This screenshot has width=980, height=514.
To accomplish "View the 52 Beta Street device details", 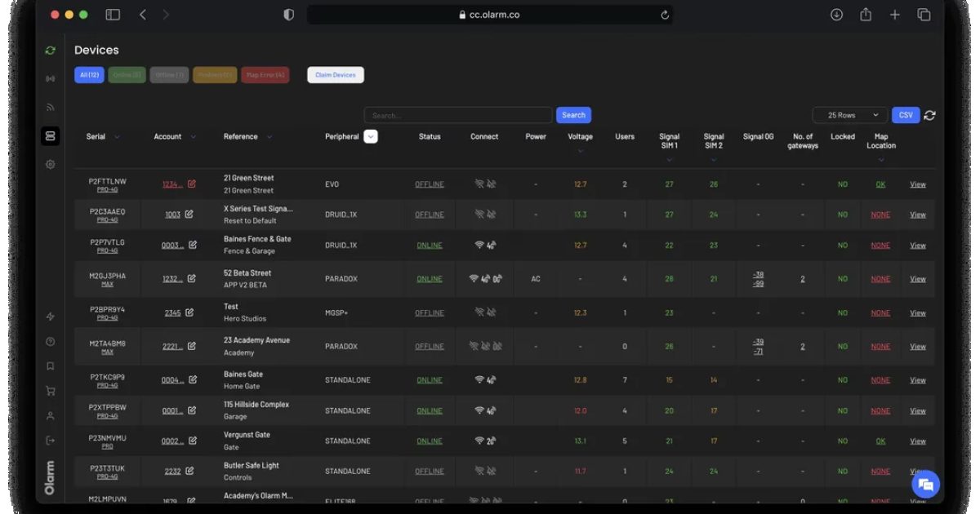I will (917, 278).
